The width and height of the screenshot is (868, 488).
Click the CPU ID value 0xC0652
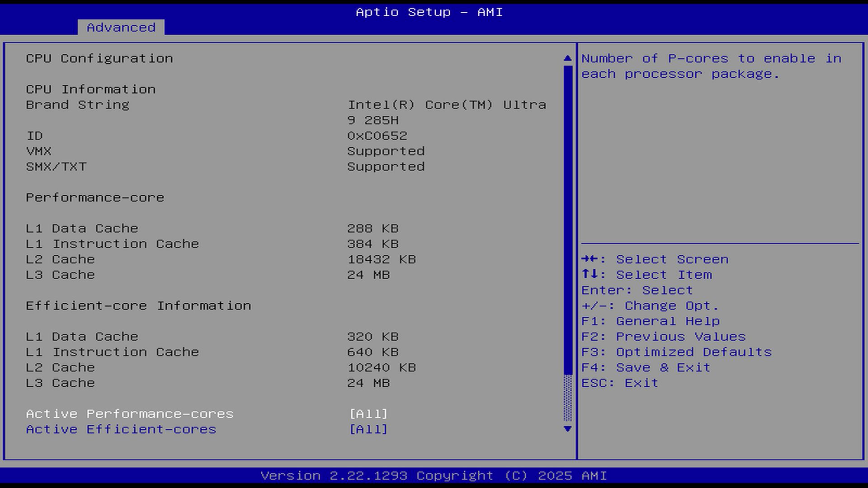377,136
